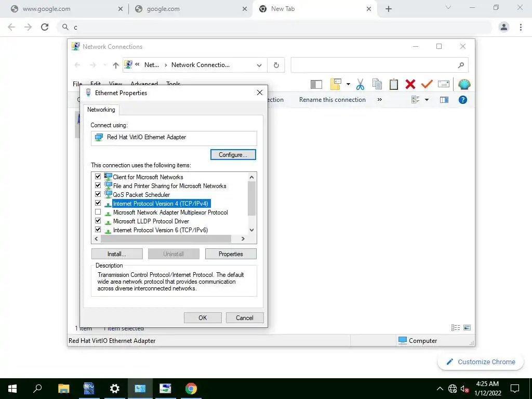Click the Configure... button
532x399 pixels.
[x=233, y=155]
